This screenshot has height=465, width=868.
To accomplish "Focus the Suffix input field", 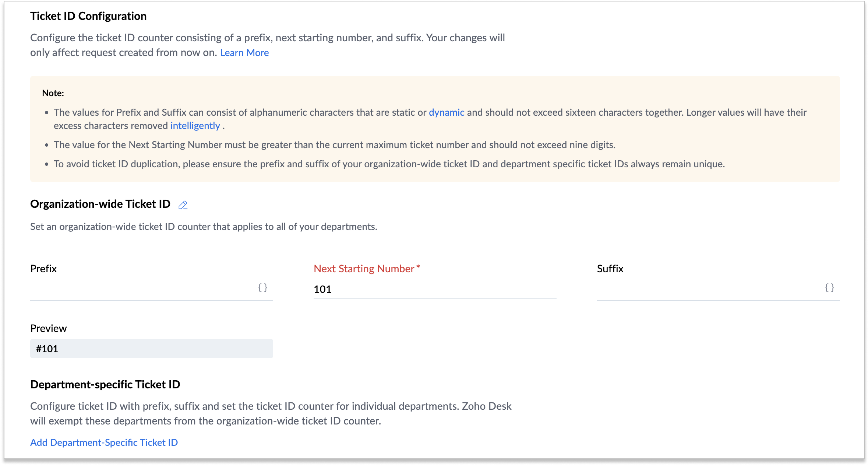I will point(709,289).
